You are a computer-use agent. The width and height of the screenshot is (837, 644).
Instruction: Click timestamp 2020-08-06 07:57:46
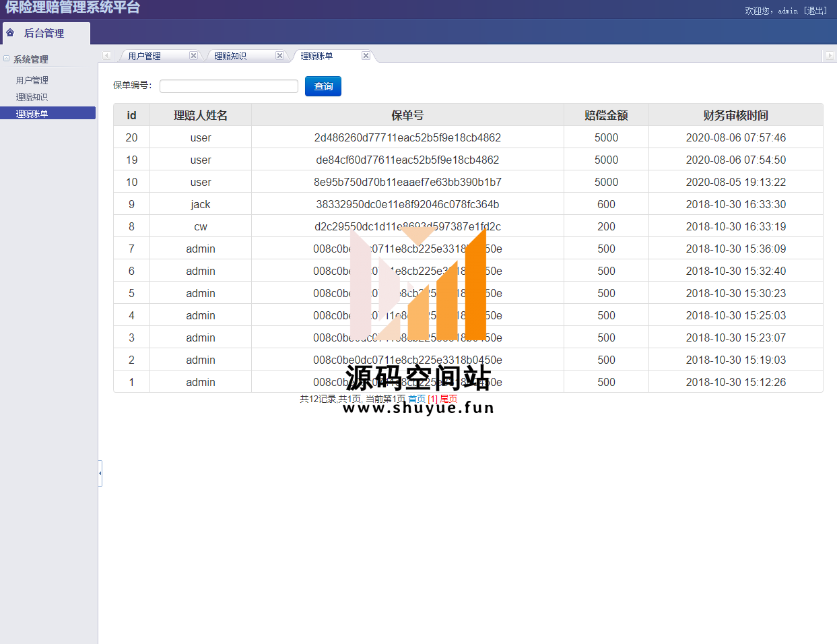tap(736, 137)
